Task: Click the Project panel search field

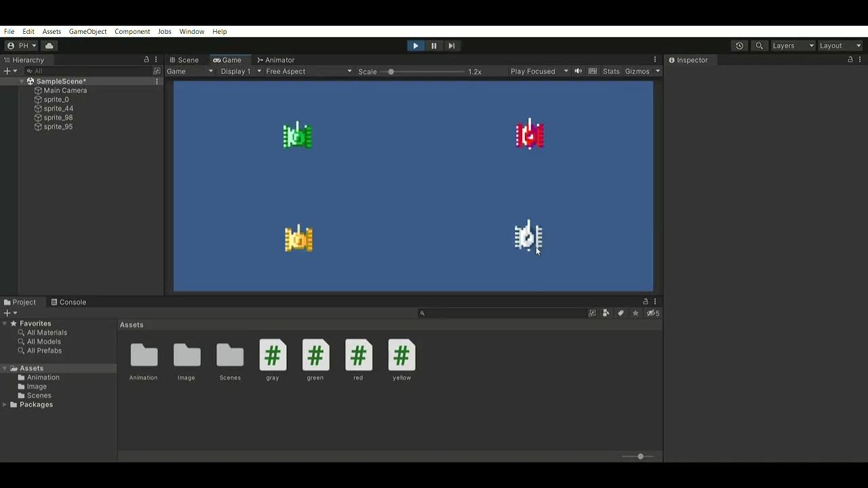Action: (x=502, y=313)
